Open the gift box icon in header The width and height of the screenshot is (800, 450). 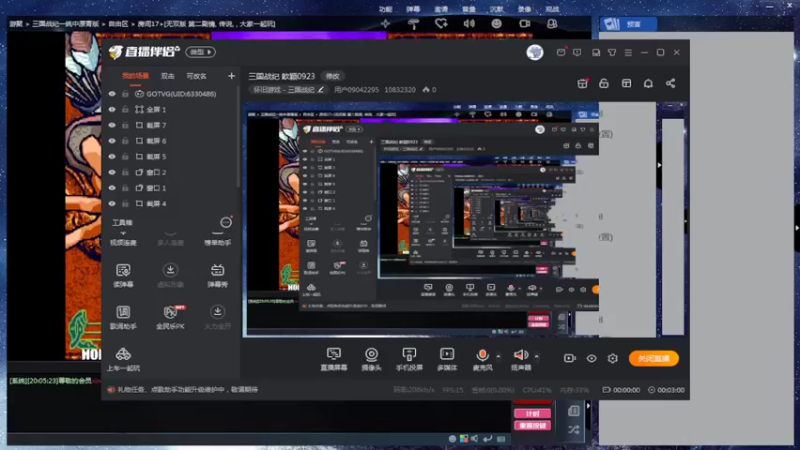[582, 83]
